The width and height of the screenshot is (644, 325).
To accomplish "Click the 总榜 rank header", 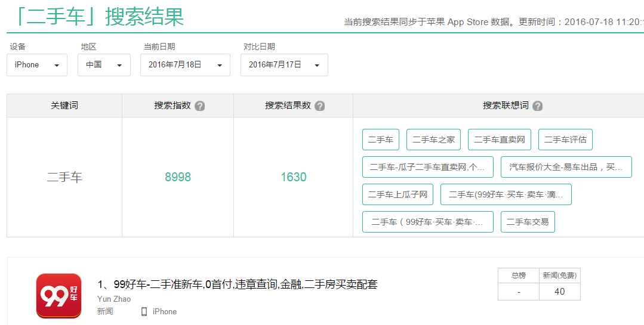I will pyautogui.click(x=518, y=276).
